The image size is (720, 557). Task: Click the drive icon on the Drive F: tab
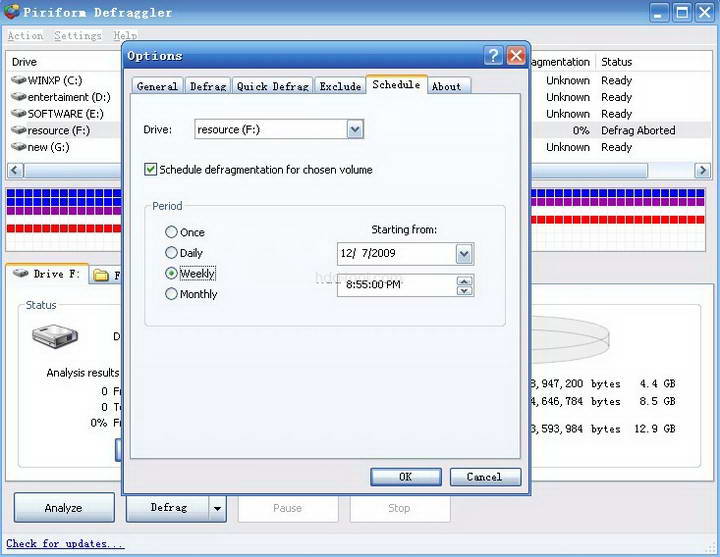(x=21, y=273)
